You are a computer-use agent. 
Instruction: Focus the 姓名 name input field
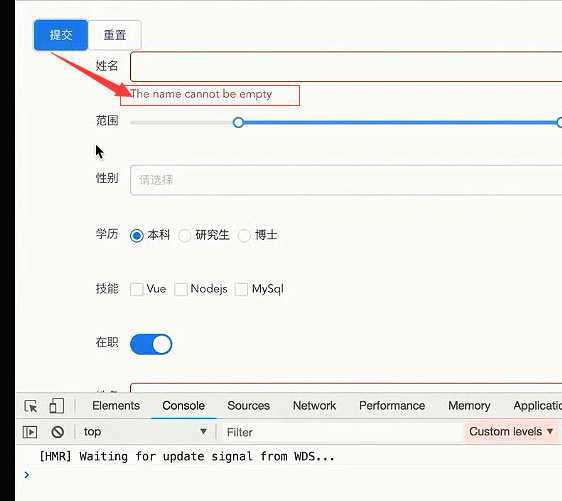click(346, 67)
